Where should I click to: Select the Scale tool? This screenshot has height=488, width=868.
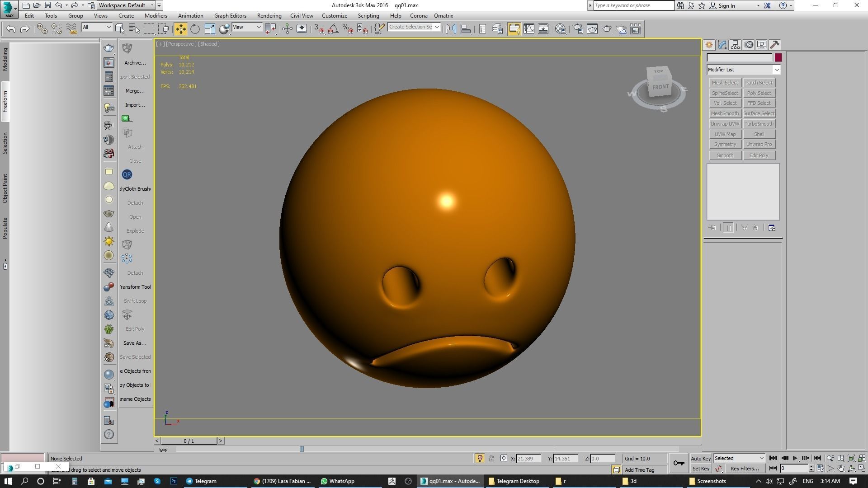(x=210, y=29)
